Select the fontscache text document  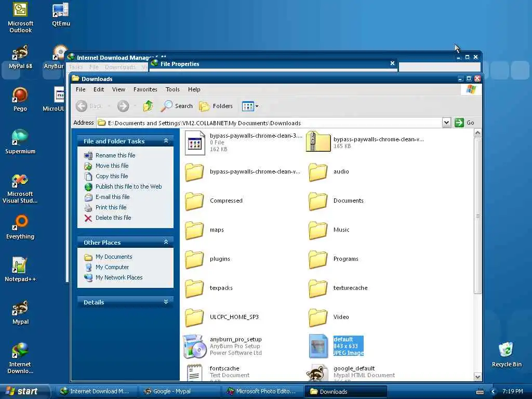[218, 373]
